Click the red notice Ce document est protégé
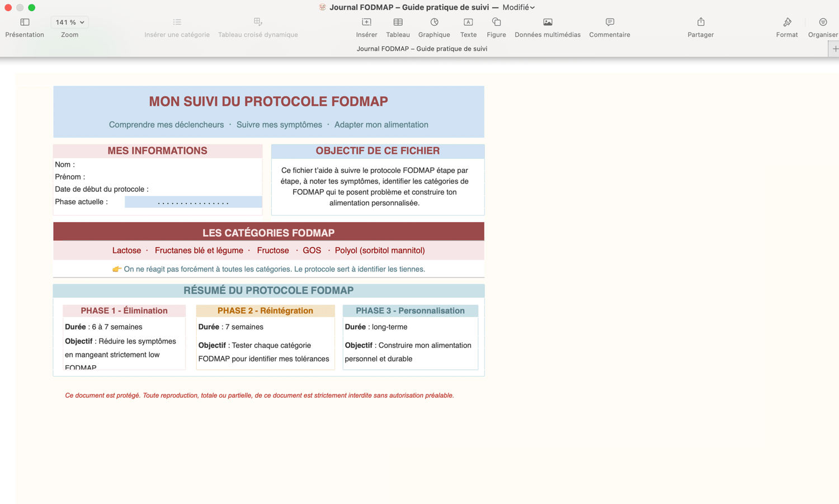The width and height of the screenshot is (839, 504). pos(260,395)
